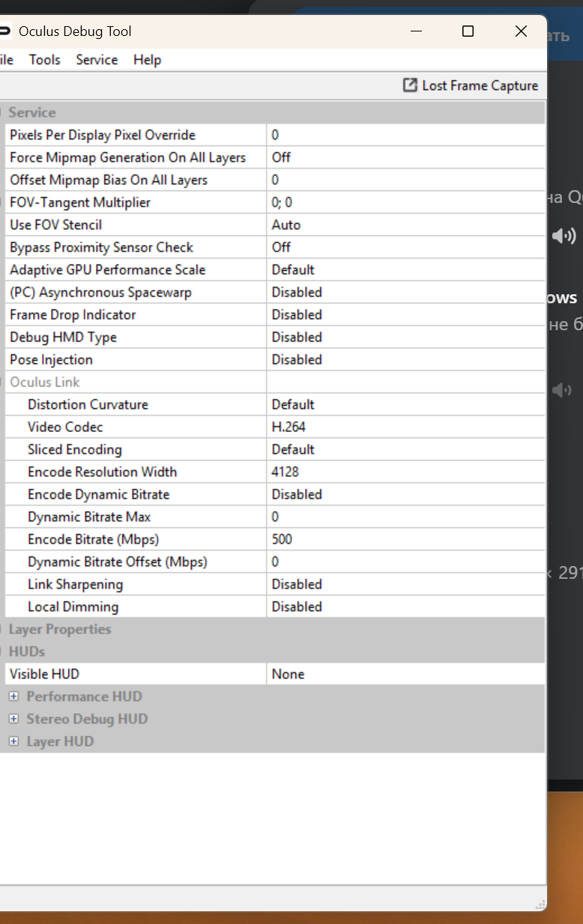
Task: Click speaker volume icon in background window
Action: pyautogui.click(x=564, y=236)
